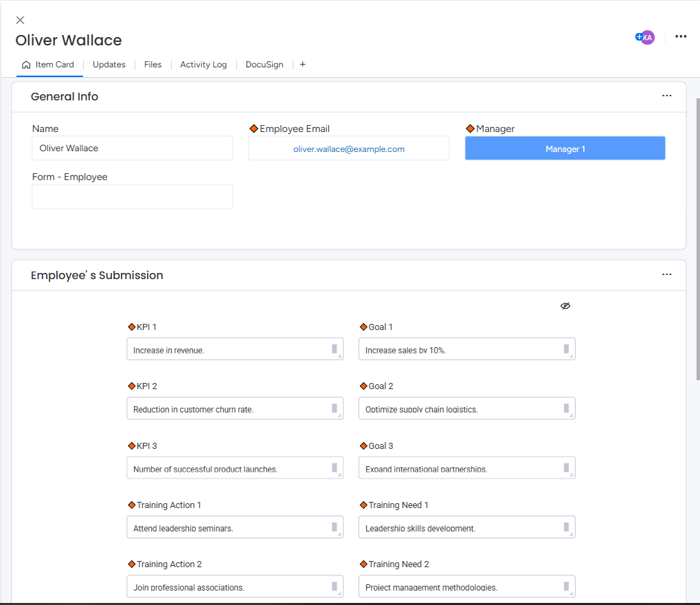Image resolution: width=700 pixels, height=605 pixels.
Task: Click Training Need 1 field's grey handle icon
Action: pyautogui.click(x=566, y=527)
